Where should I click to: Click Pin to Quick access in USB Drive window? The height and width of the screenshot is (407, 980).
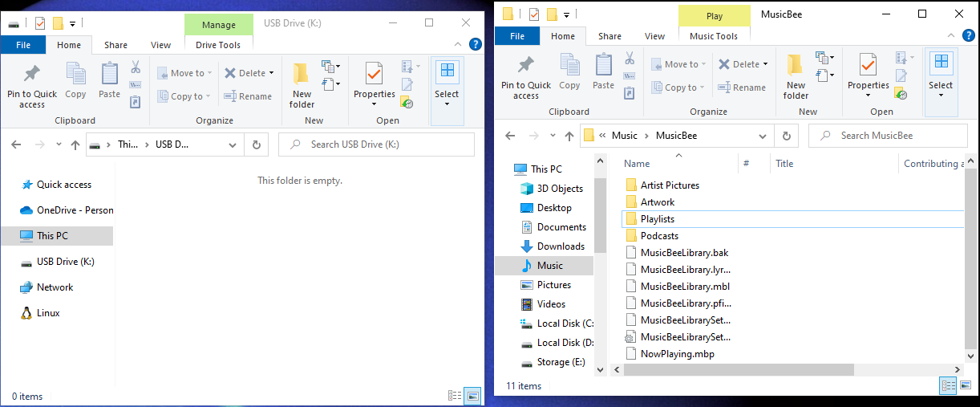[x=32, y=86]
